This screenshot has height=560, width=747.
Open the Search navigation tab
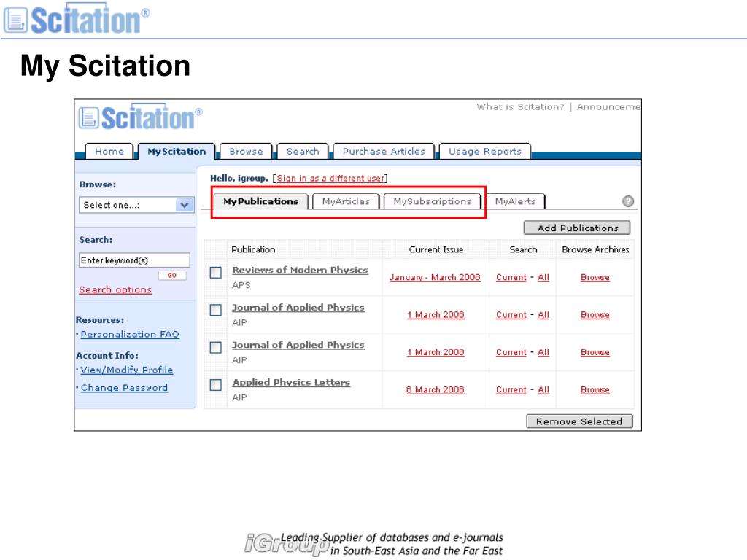pos(303,152)
